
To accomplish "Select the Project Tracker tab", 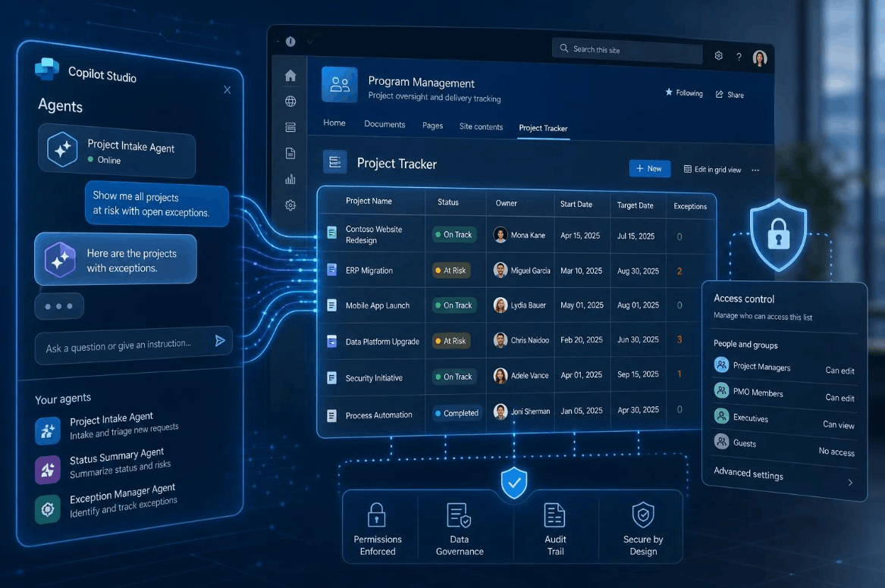I will (543, 129).
